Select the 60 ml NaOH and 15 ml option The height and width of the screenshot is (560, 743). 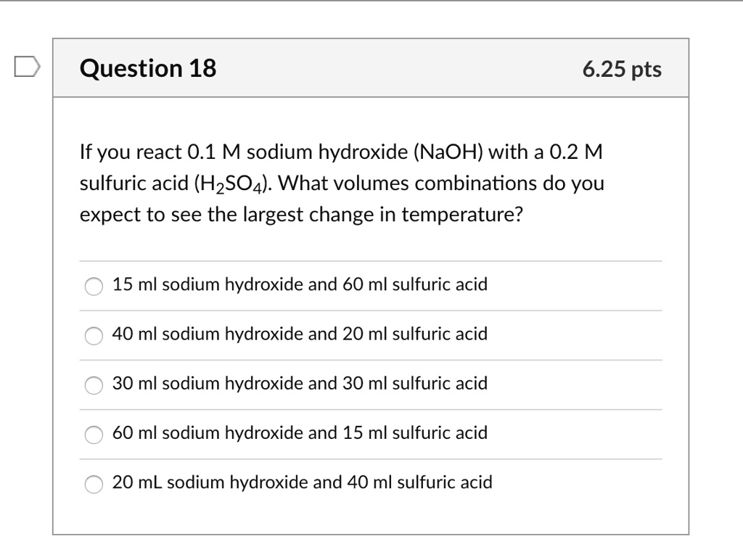[x=94, y=435]
